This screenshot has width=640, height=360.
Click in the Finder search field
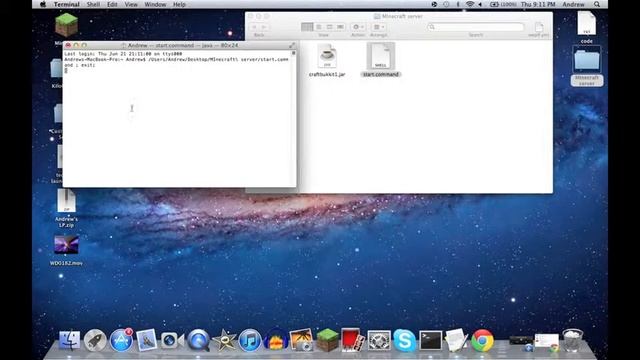(x=476, y=27)
